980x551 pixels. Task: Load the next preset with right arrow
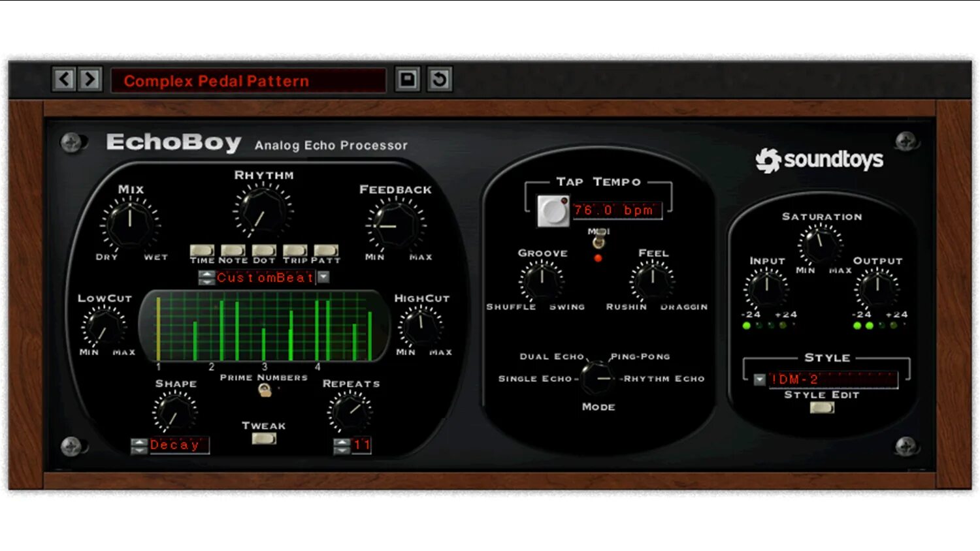[90, 80]
